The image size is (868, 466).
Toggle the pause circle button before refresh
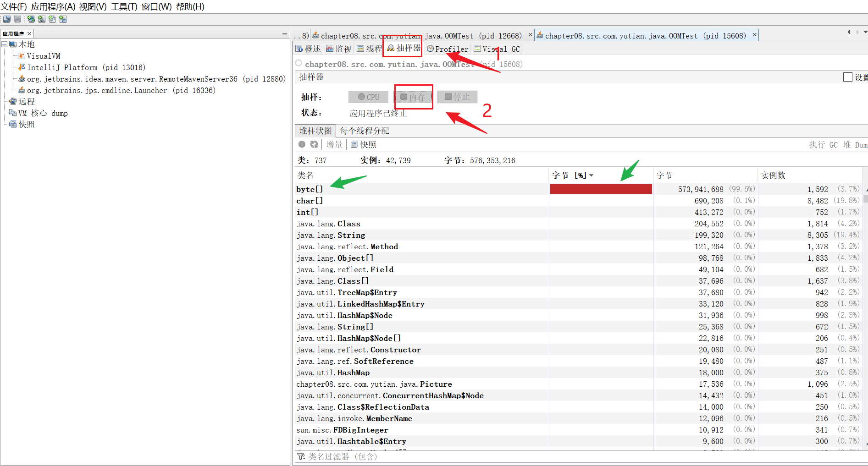pos(302,144)
